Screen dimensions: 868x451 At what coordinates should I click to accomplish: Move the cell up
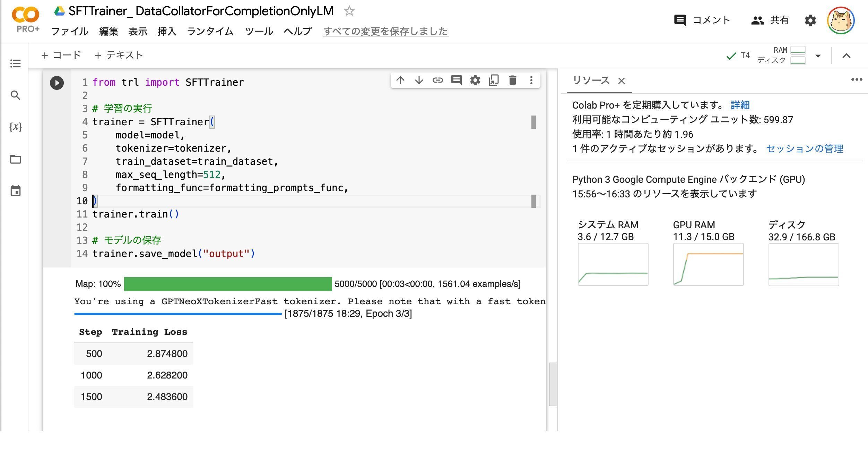click(x=401, y=80)
